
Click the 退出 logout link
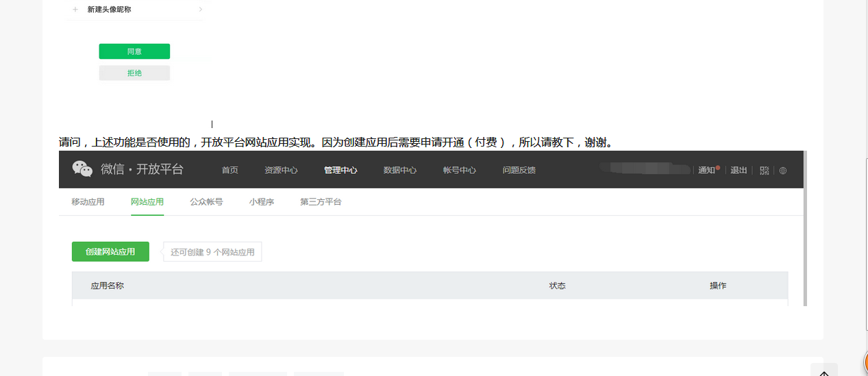click(739, 171)
